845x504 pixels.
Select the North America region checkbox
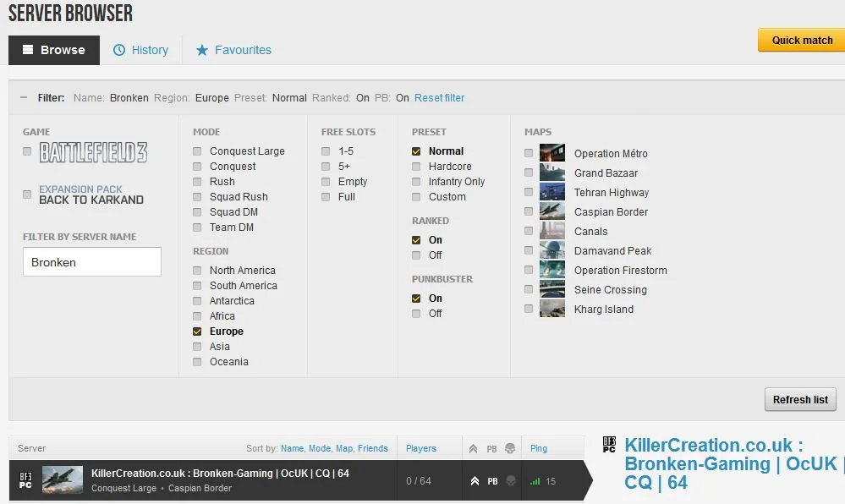197,271
